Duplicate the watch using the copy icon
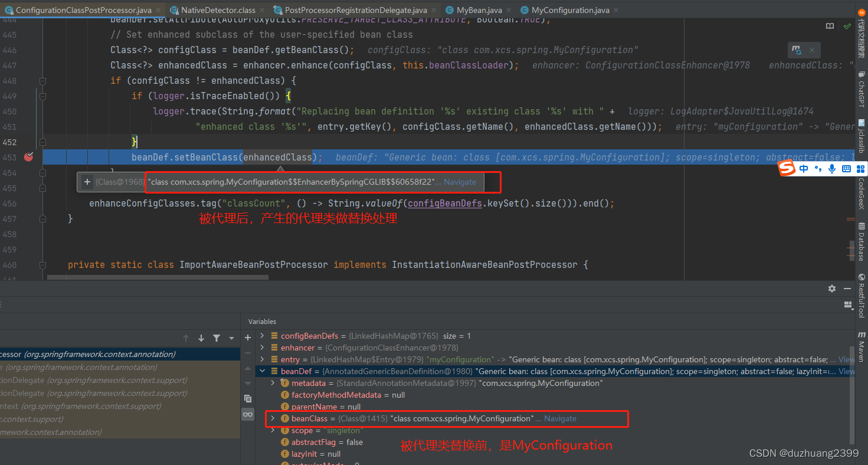The width and height of the screenshot is (868, 465). (248, 399)
